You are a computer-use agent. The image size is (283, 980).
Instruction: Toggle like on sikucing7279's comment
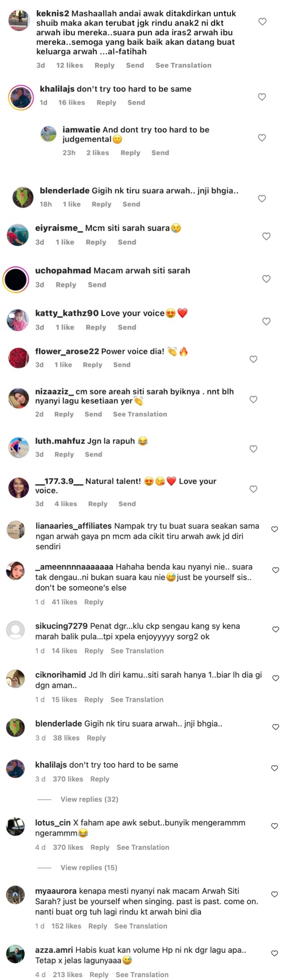coord(276,629)
